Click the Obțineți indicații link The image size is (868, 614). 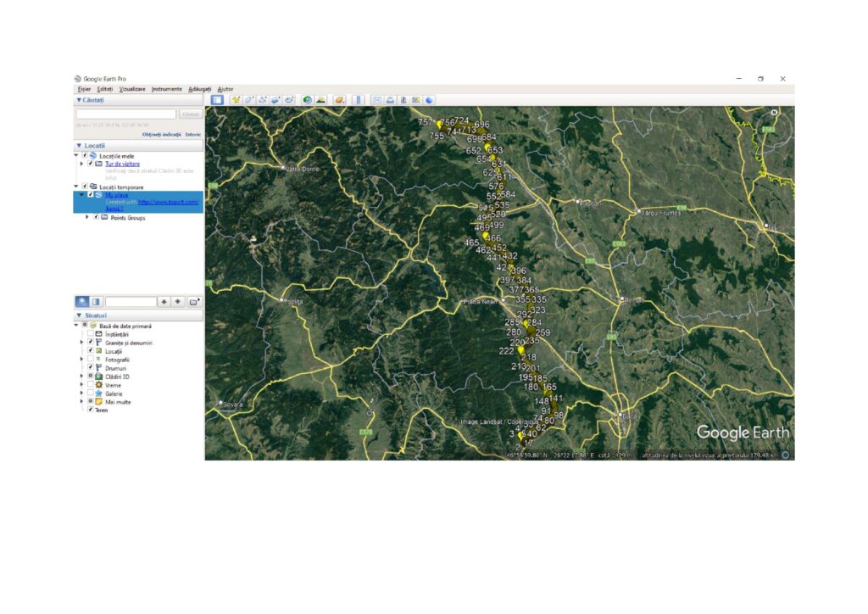tap(160, 135)
